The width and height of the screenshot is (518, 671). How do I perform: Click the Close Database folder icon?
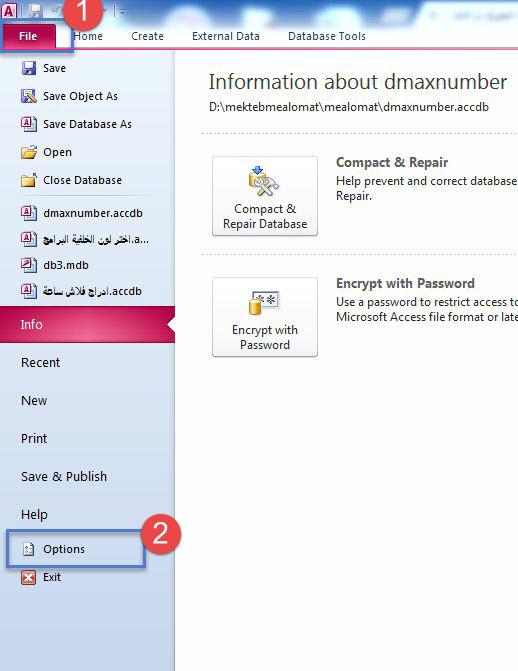(x=29, y=180)
